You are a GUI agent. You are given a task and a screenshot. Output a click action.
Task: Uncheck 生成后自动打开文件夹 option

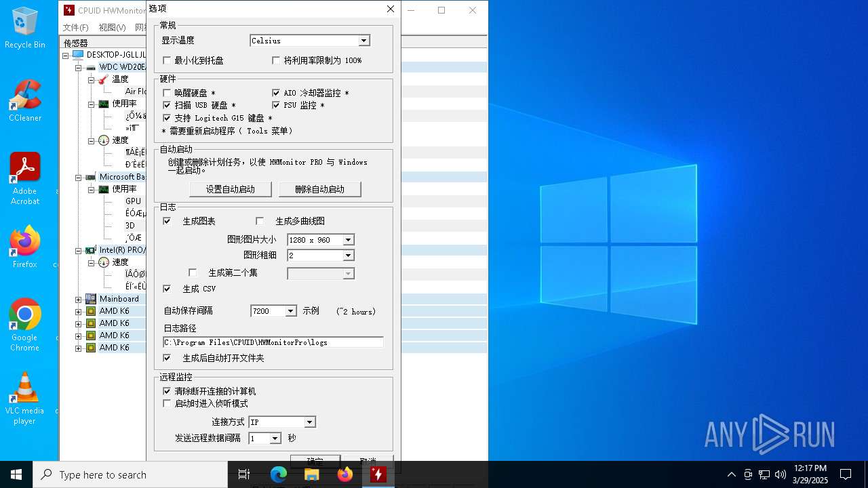tap(167, 358)
